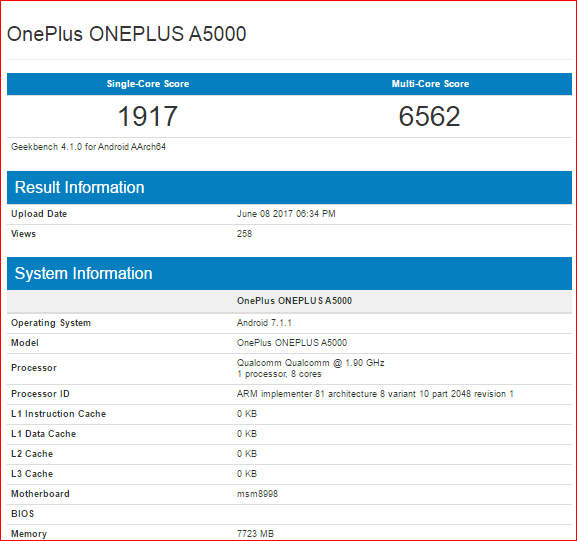577x541 pixels.
Task: Select the L3 Cache 0 KB value
Action: pos(247,474)
